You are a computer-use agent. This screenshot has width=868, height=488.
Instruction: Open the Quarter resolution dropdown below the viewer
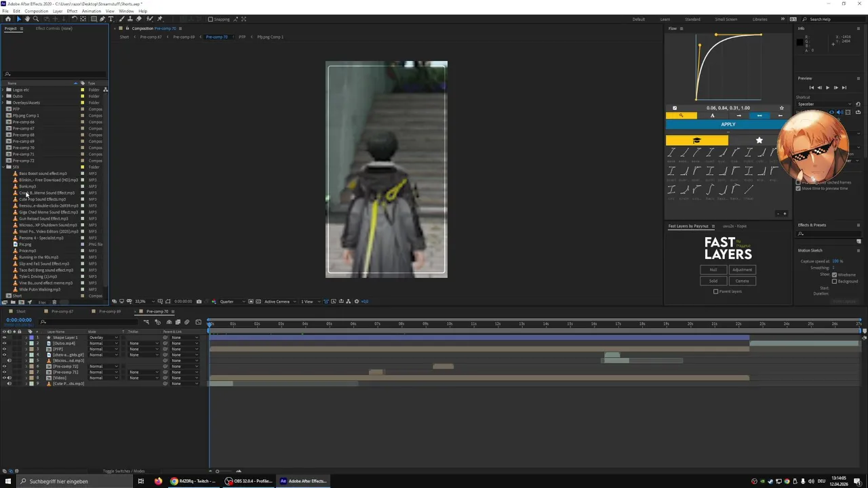tap(233, 302)
